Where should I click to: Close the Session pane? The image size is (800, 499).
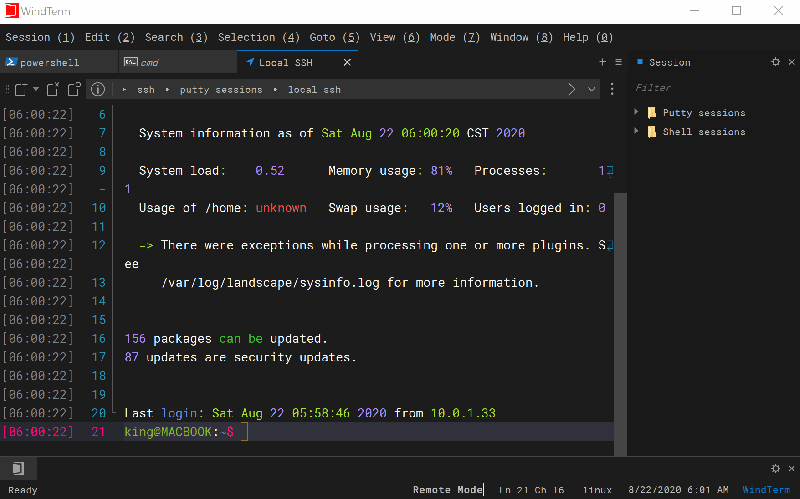[792, 62]
